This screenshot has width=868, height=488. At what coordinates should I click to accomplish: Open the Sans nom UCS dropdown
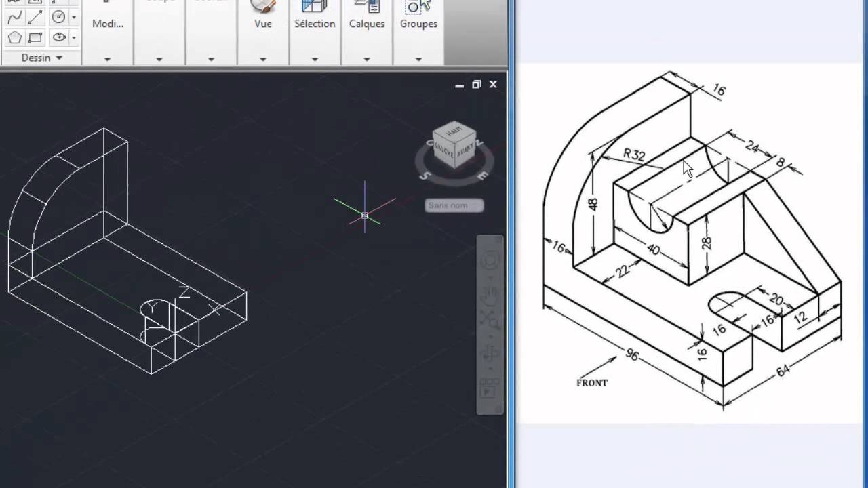[x=454, y=205]
